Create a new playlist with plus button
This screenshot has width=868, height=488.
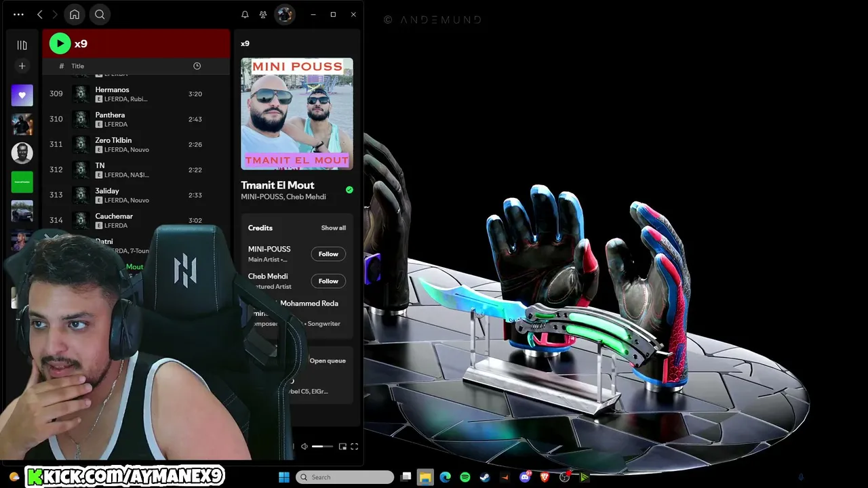click(x=22, y=66)
